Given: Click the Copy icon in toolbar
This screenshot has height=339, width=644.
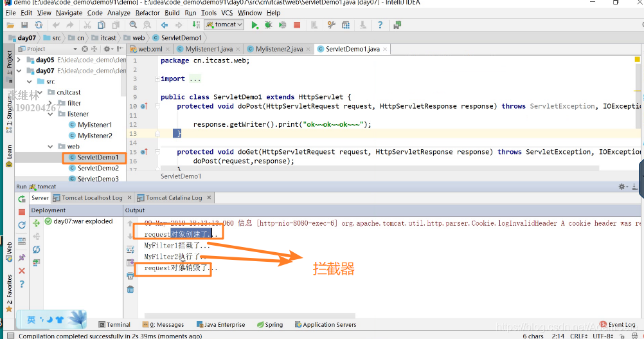Looking at the screenshot, I should [x=101, y=25].
